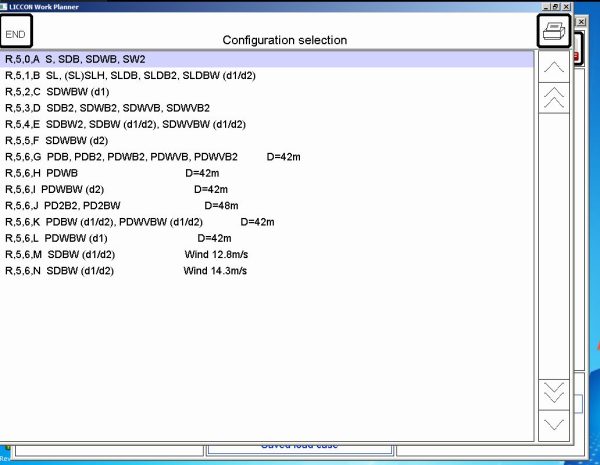Image resolution: width=600 pixels, height=465 pixels.
Task: Choose configuration R,5,2,C SDWBW (d1)
Action: (x=267, y=92)
